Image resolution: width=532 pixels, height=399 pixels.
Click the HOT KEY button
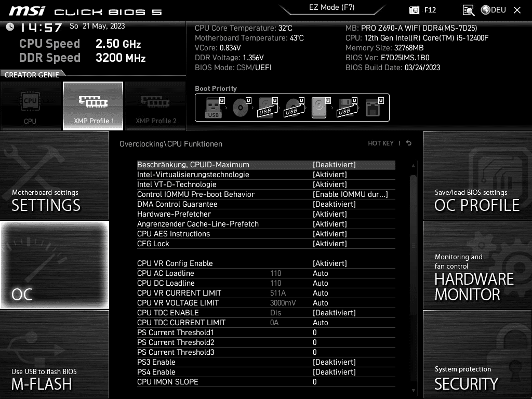381,143
